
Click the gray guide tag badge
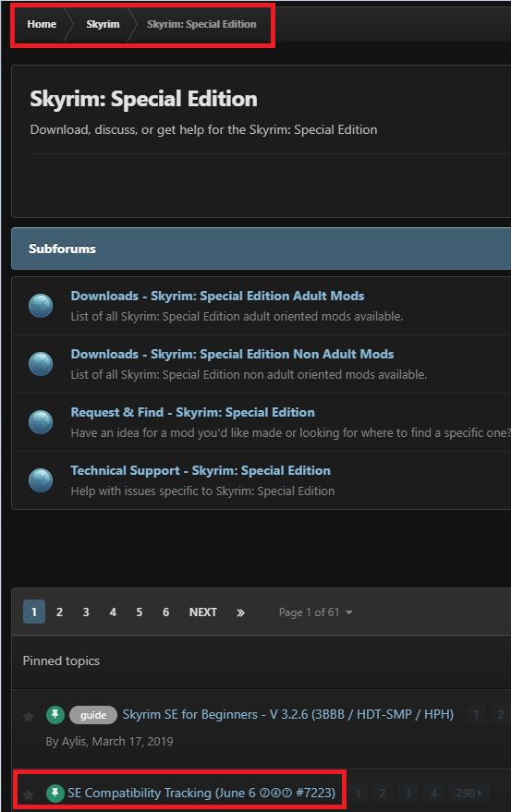point(93,715)
